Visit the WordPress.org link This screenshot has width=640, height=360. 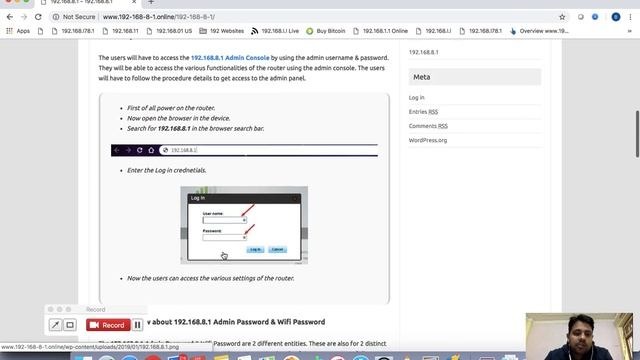point(428,140)
